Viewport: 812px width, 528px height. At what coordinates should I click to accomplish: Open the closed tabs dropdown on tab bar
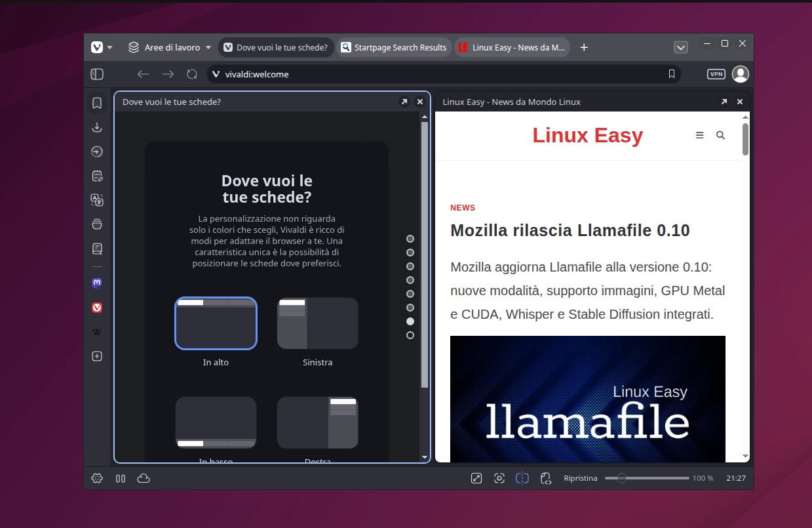(x=681, y=47)
